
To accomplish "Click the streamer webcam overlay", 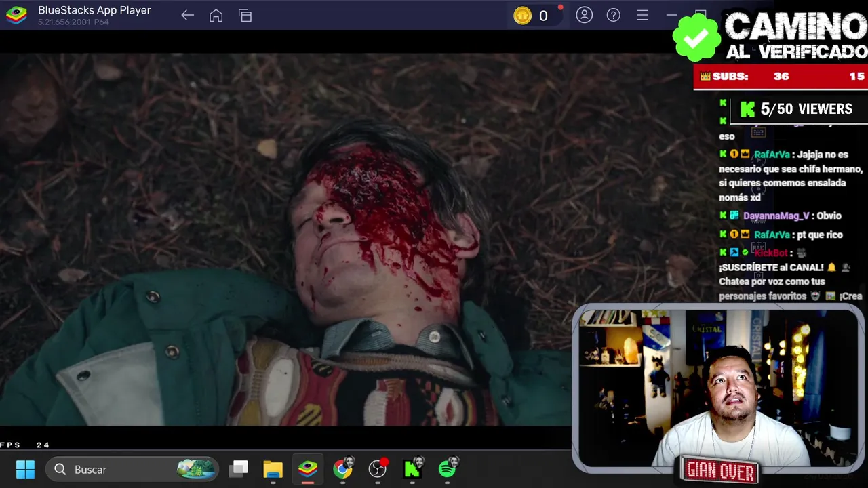I will point(718,388).
